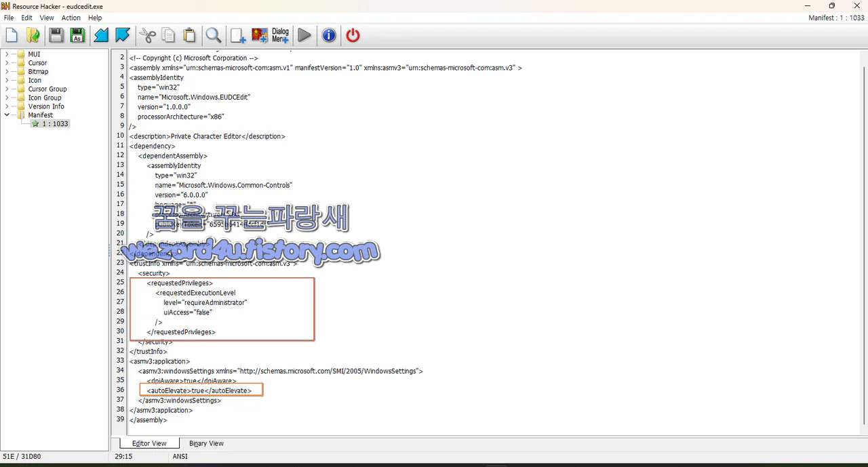
Task: Select the Icon Group tree item label
Action: pyautogui.click(x=45, y=98)
